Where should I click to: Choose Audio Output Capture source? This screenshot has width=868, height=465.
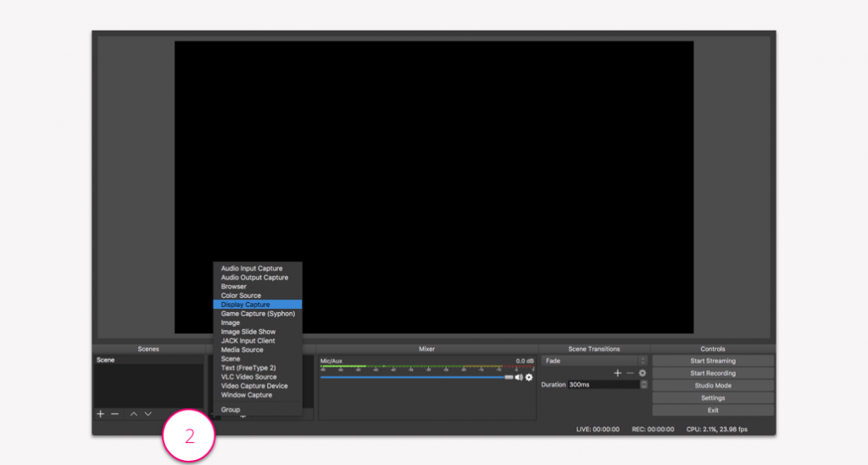click(x=258, y=277)
